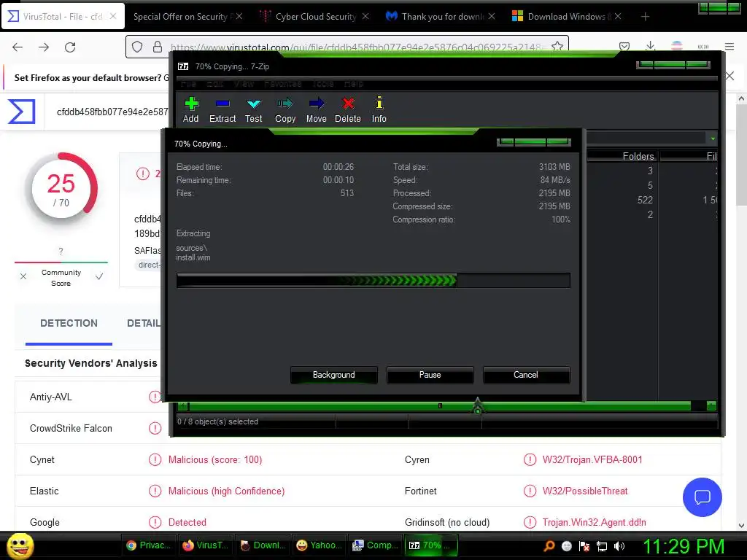
Task: Open the Yahoo... taskbar item
Action: click(x=319, y=545)
